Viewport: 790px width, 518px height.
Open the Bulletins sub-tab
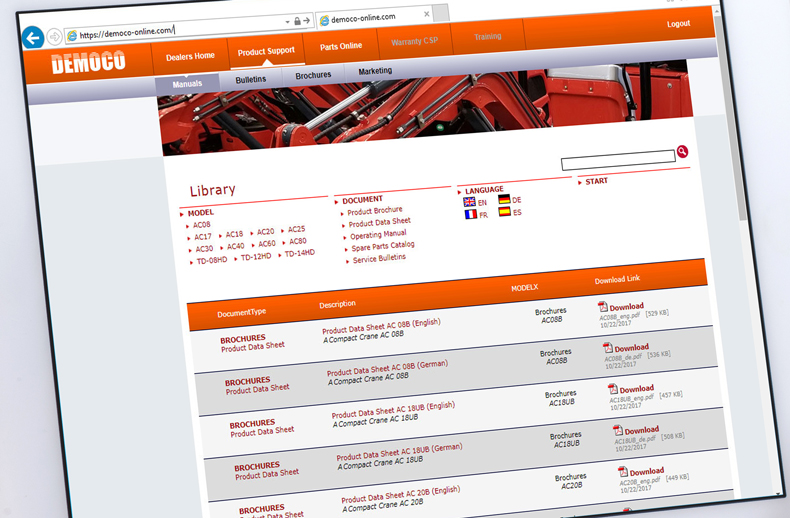coord(251,79)
